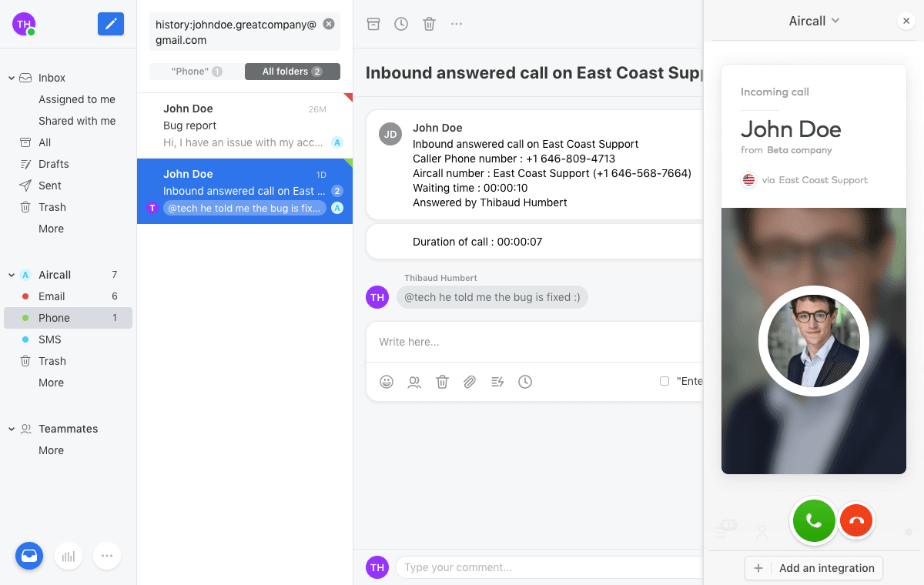The height and width of the screenshot is (585, 924).
Task: Click caller photo in Aircall panel
Action: (x=814, y=341)
